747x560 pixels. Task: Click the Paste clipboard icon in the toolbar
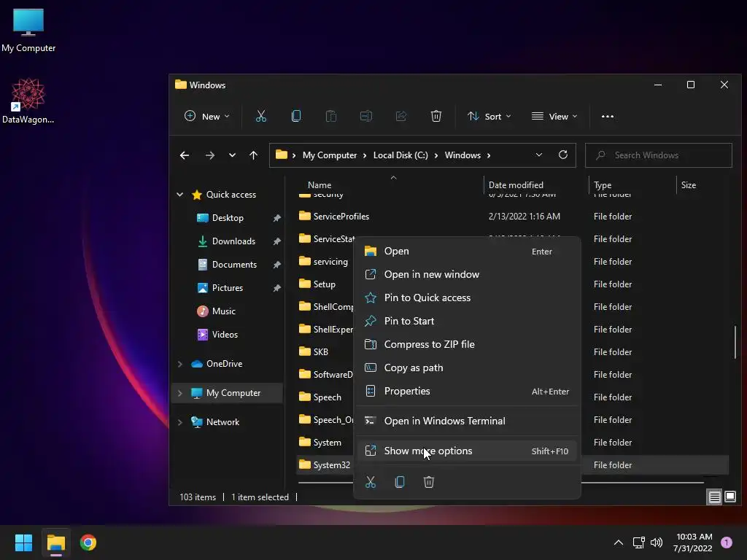(x=331, y=116)
